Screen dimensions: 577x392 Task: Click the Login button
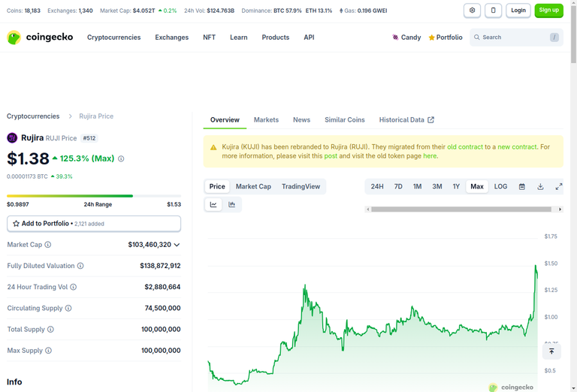[x=518, y=11]
